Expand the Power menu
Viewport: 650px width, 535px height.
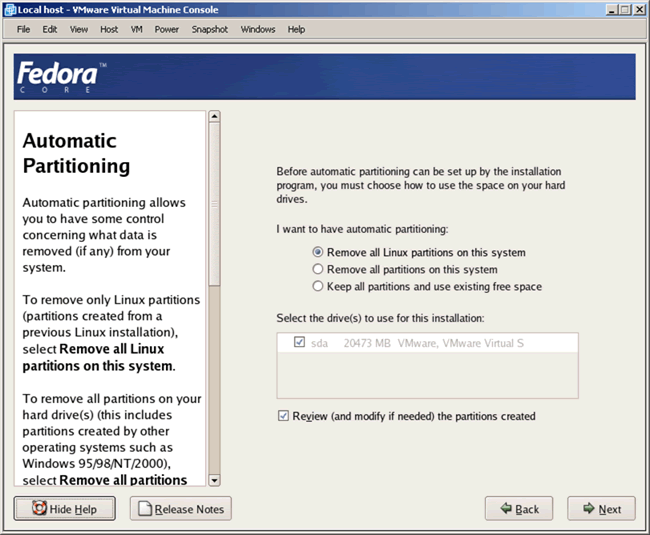tap(167, 29)
